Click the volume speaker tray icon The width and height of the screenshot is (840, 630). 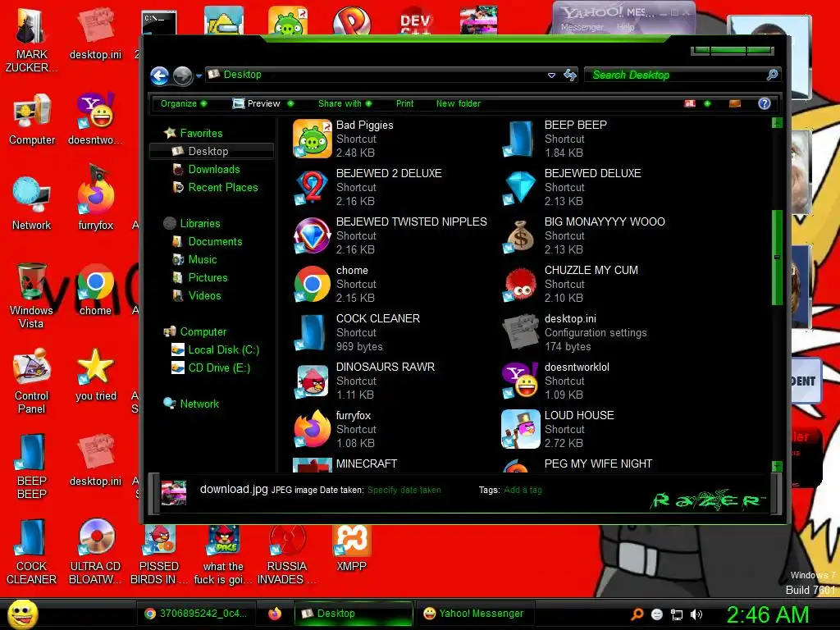(696, 614)
